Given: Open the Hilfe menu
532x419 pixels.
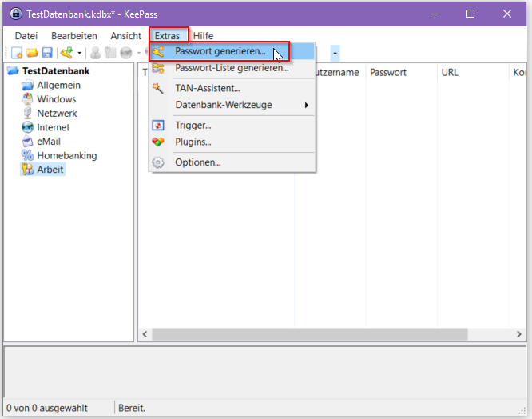Looking at the screenshot, I should [x=203, y=36].
